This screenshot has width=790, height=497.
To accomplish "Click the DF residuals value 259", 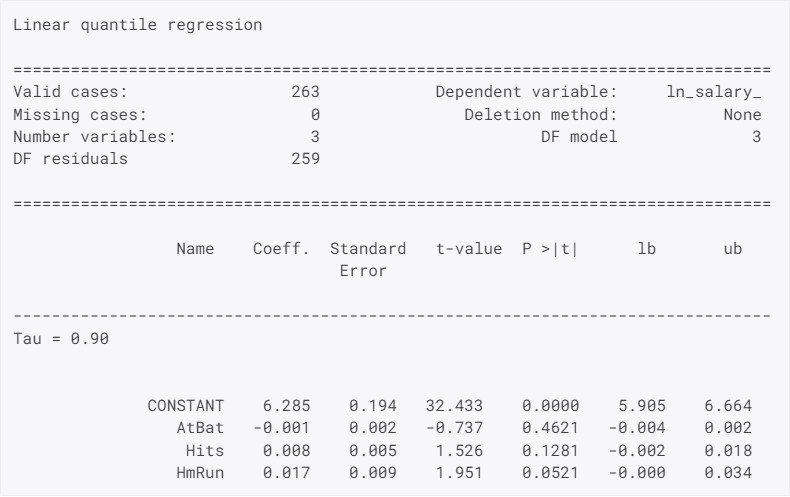I will click(303, 158).
